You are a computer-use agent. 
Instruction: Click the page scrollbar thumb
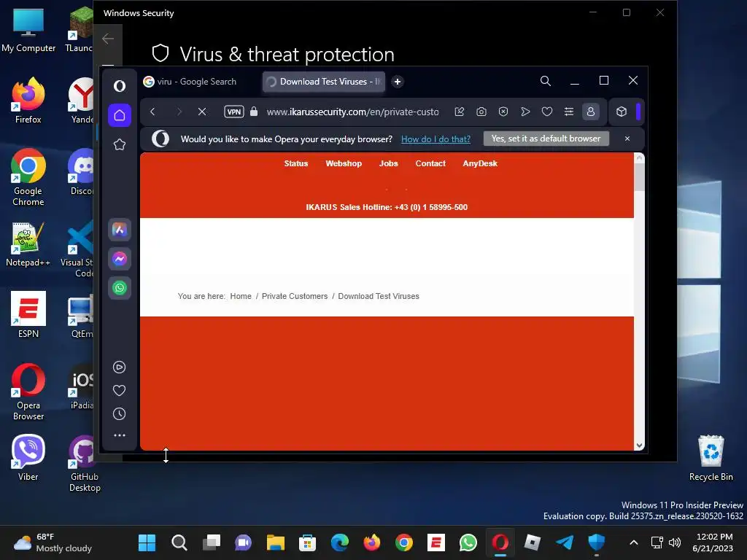coord(639,177)
